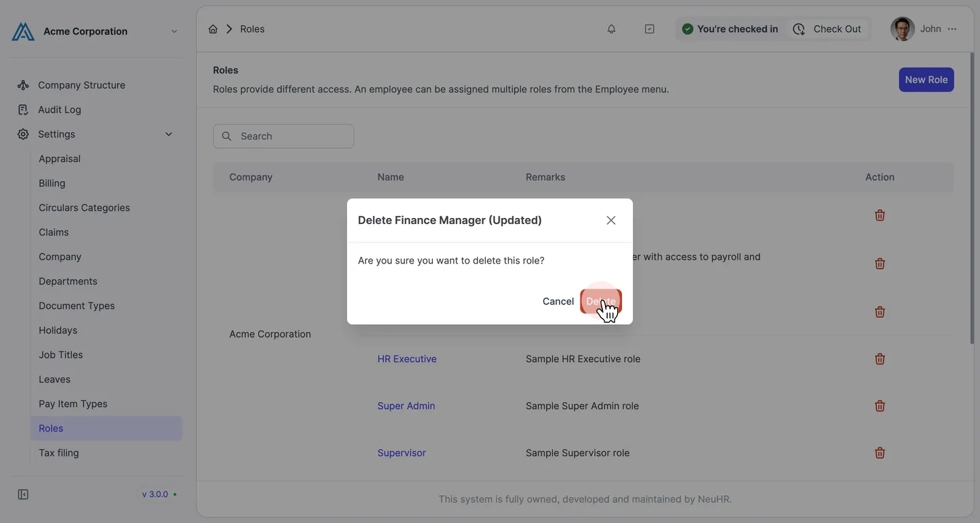The height and width of the screenshot is (523, 980).
Task: Click the "You're checked in" status indicator
Action: click(x=730, y=29)
